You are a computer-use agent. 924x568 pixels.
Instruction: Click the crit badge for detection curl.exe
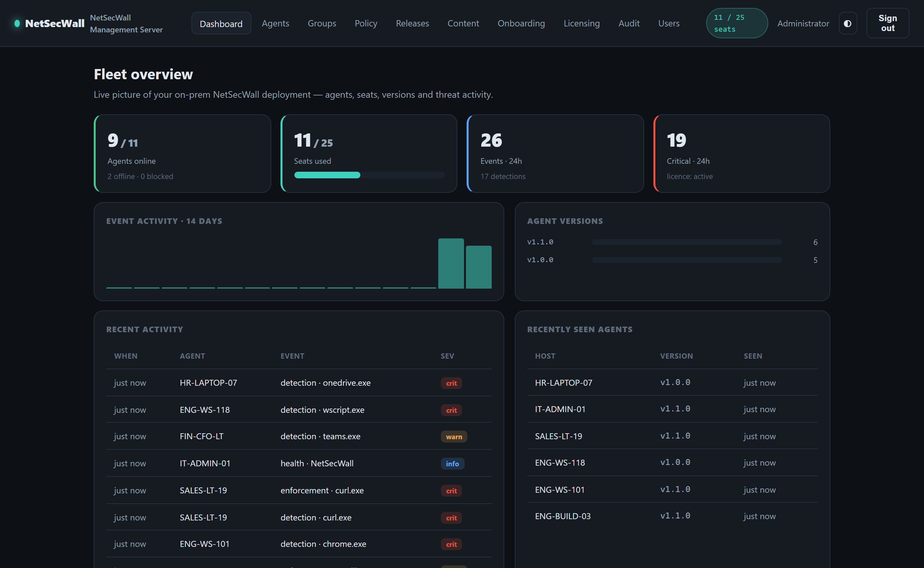[x=451, y=518]
